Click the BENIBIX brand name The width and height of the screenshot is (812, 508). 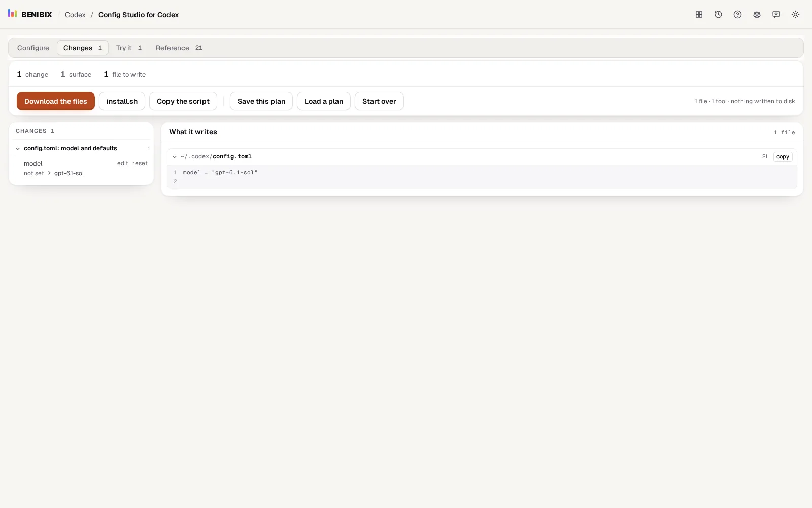[x=37, y=15]
